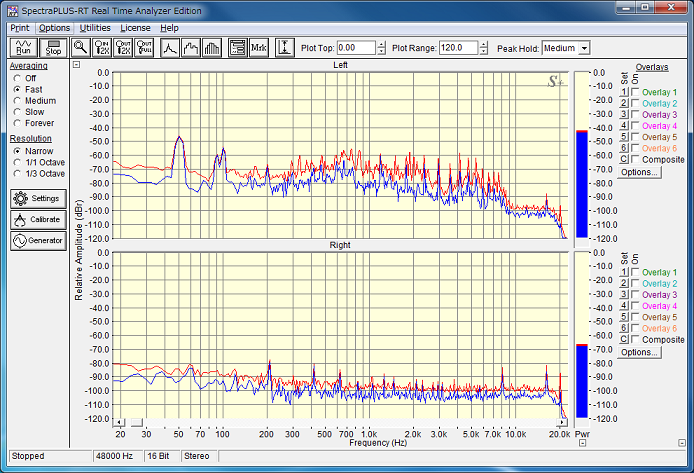The image size is (694, 473).
Task: Select Narrow resolution option
Action: (x=17, y=151)
